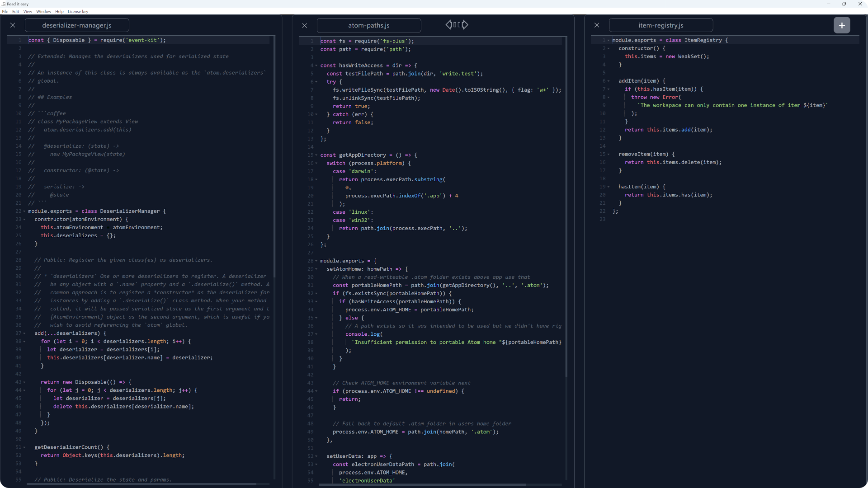The image size is (868, 488).
Task: Click the line "this.items = new WeakSet();"
Action: 667,56
